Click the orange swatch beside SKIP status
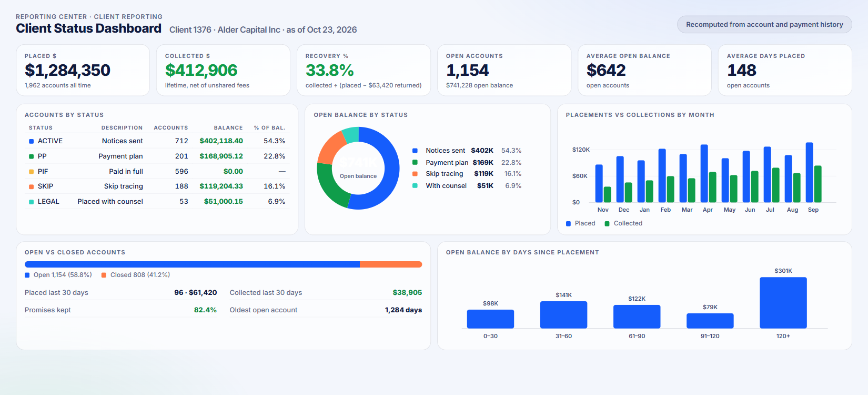Image resolution: width=868 pixels, height=395 pixels. pos(32,186)
